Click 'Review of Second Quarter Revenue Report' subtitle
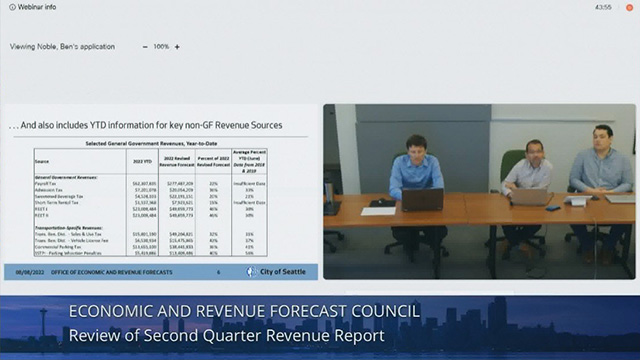Viewport: 640px width, 360px height. (227, 336)
